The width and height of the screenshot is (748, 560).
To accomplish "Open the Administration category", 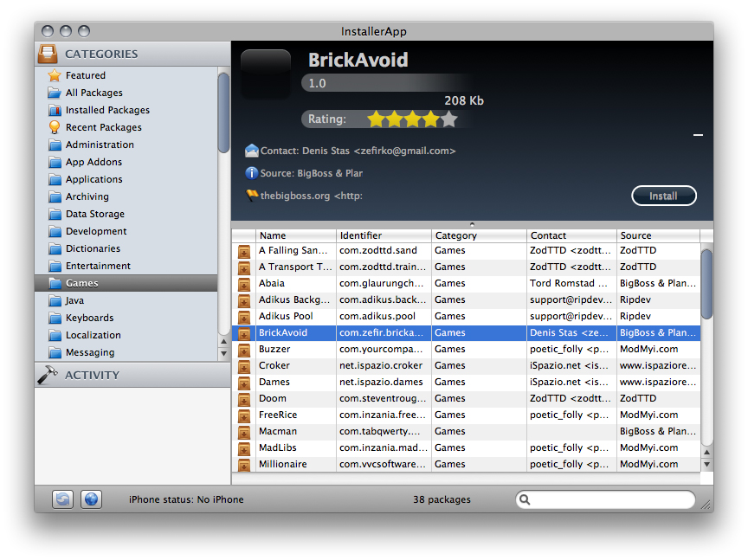I will (126, 145).
